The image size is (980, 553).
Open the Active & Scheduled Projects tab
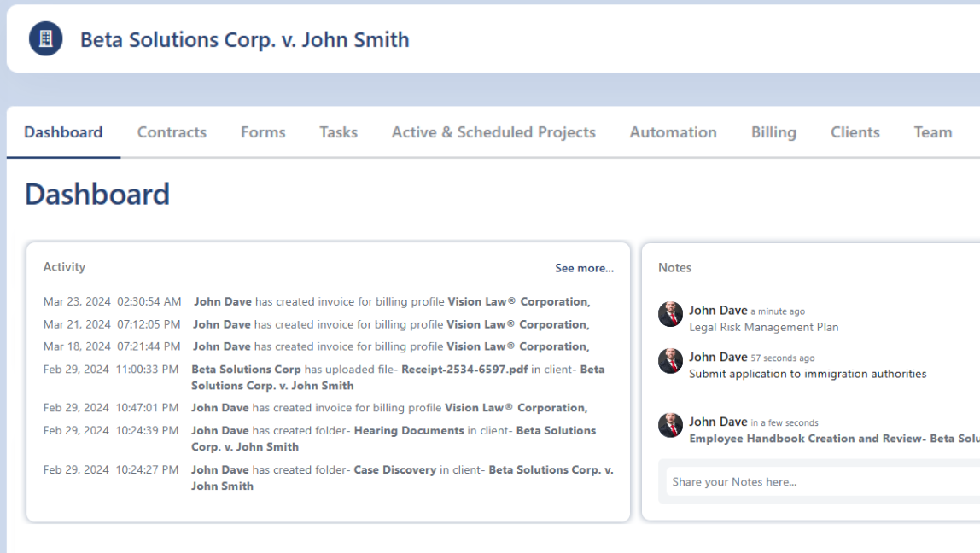click(493, 132)
